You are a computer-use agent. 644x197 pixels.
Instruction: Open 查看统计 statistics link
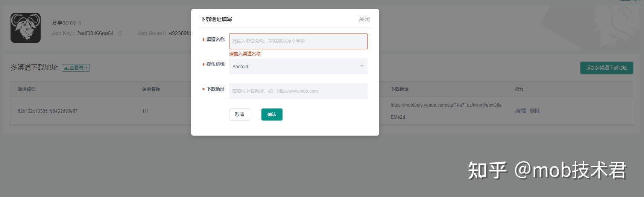pos(76,68)
